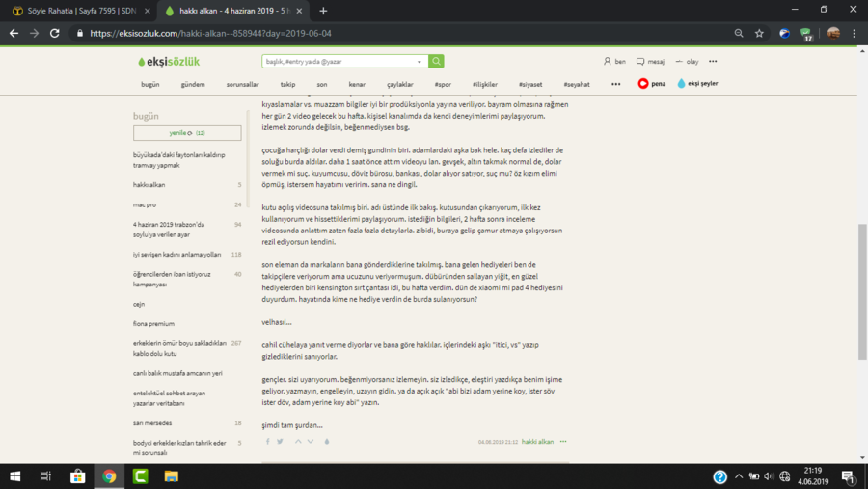Open the Chrome three-dots menu
The image size is (868, 489).
pos(854,33)
